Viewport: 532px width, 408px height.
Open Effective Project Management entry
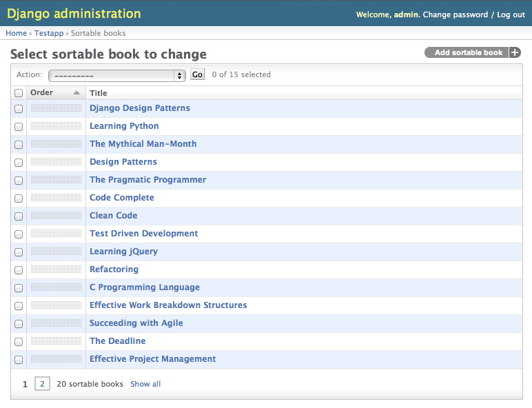(153, 359)
